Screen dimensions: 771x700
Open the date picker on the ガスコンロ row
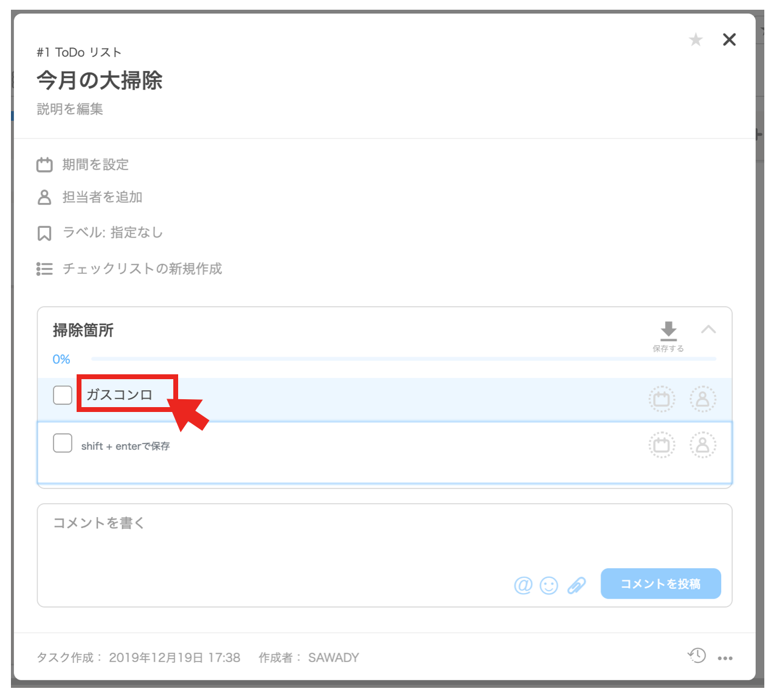[662, 399]
